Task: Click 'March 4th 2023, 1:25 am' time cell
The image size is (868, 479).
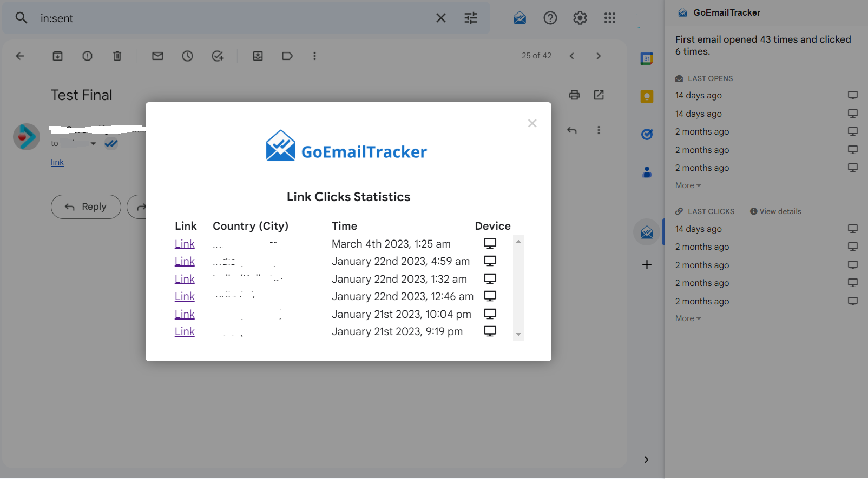Action: (x=391, y=244)
